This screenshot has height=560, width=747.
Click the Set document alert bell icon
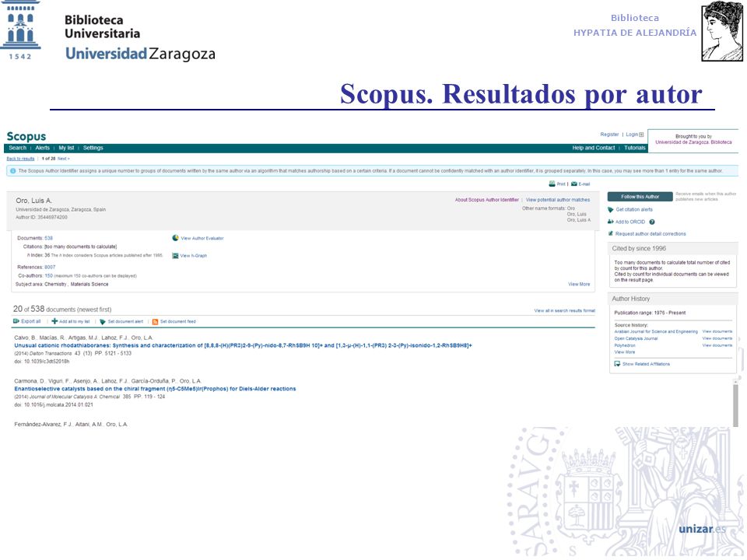pos(103,322)
